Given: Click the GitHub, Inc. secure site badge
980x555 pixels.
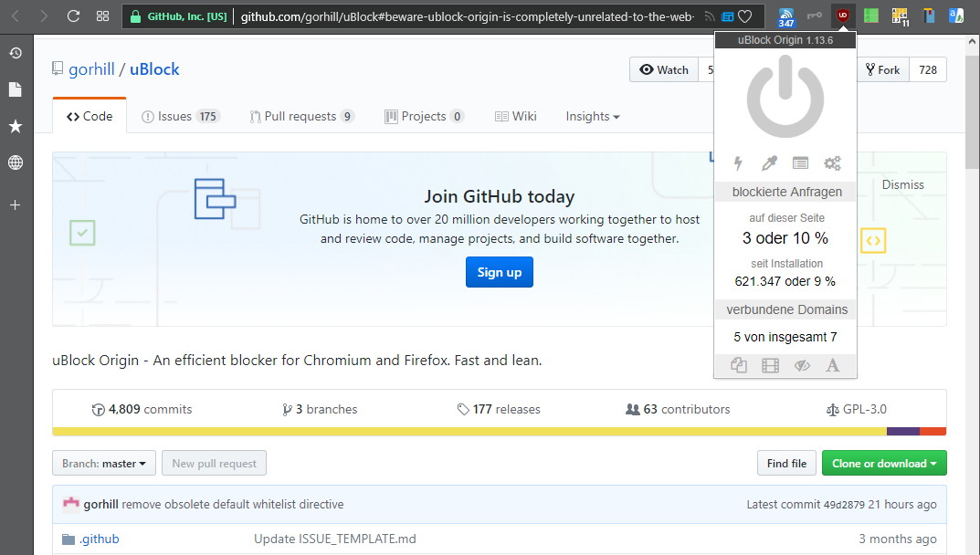Looking at the screenshot, I should [179, 16].
